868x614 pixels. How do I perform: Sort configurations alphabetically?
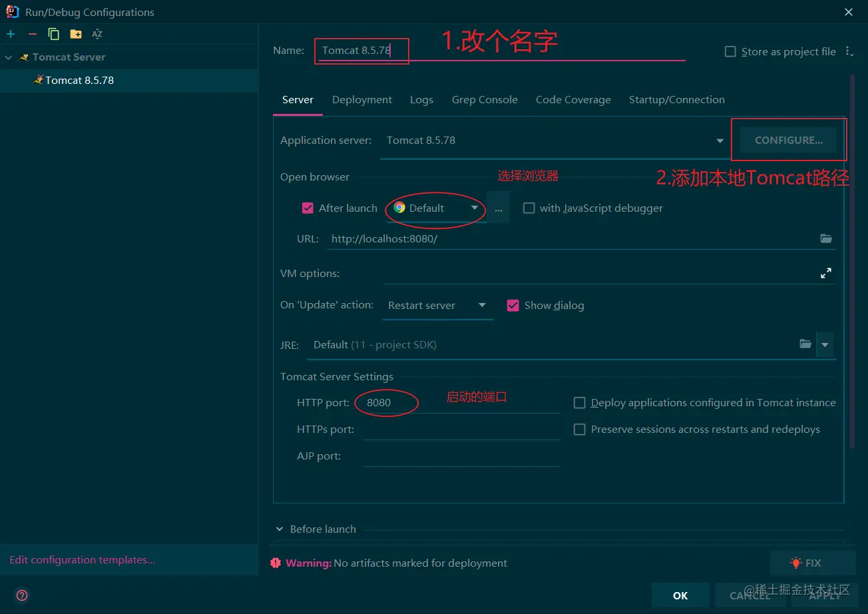tap(97, 34)
